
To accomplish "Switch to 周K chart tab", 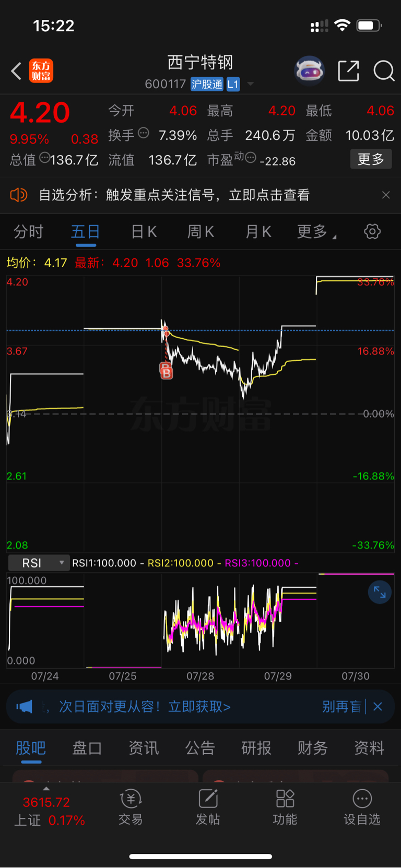I will [x=200, y=232].
